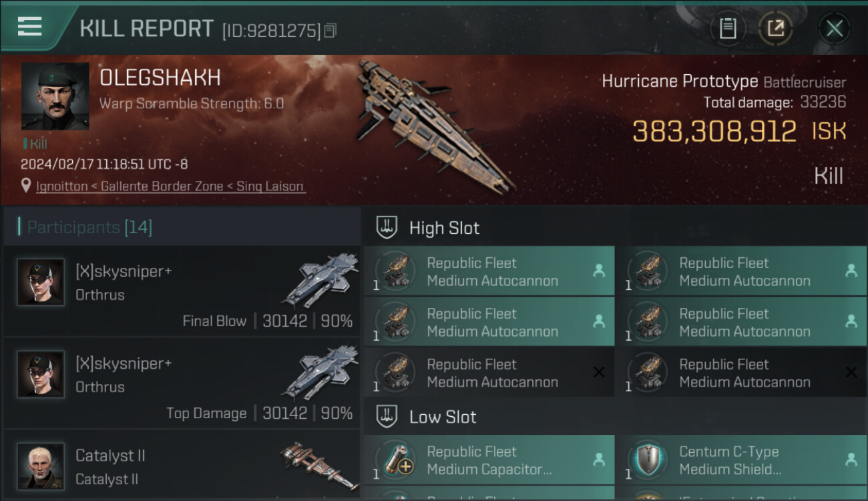The height and width of the screenshot is (501, 868).
Task: Click the X mark on bottom-right autocannon
Action: point(851,373)
